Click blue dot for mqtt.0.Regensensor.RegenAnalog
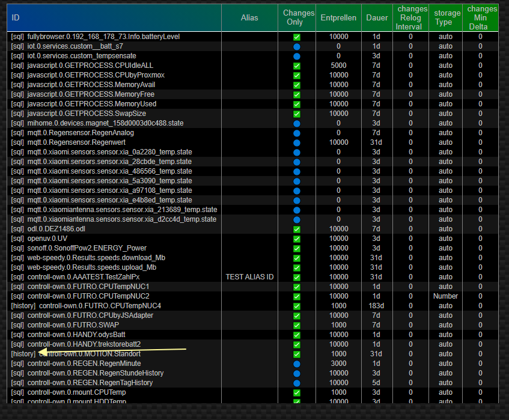This screenshot has height=420, width=509. click(297, 133)
